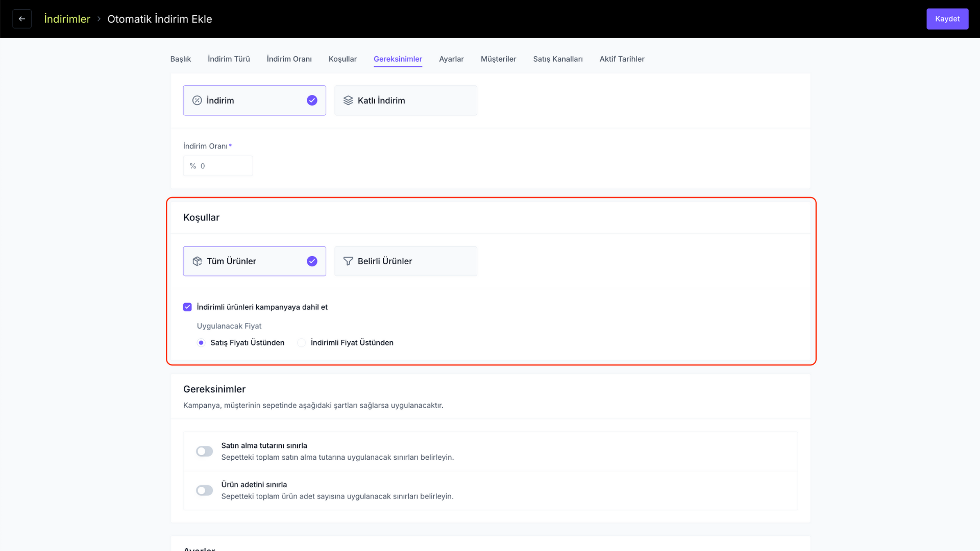Image resolution: width=980 pixels, height=551 pixels.
Task: Click the Koşullar section heading
Action: point(201,217)
